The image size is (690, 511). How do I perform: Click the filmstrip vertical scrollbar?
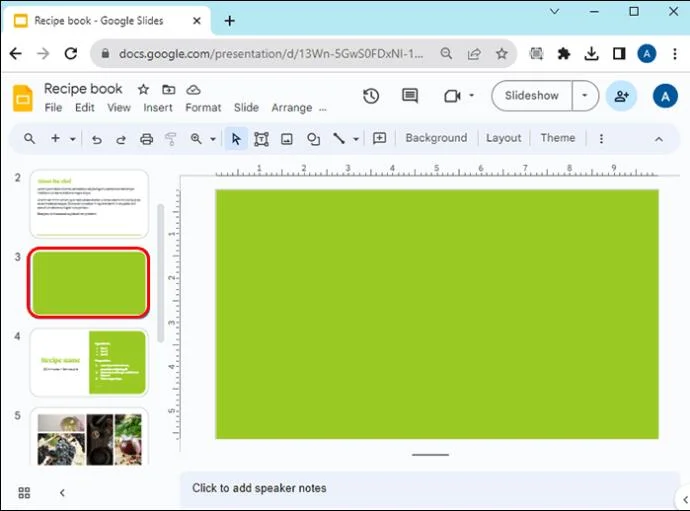point(161,273)
